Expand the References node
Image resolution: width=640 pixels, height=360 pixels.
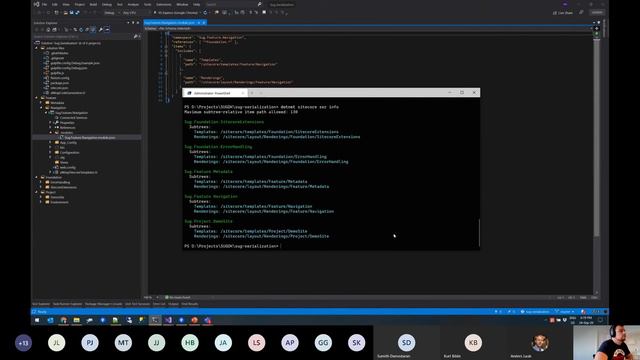[x=51, y=127]
